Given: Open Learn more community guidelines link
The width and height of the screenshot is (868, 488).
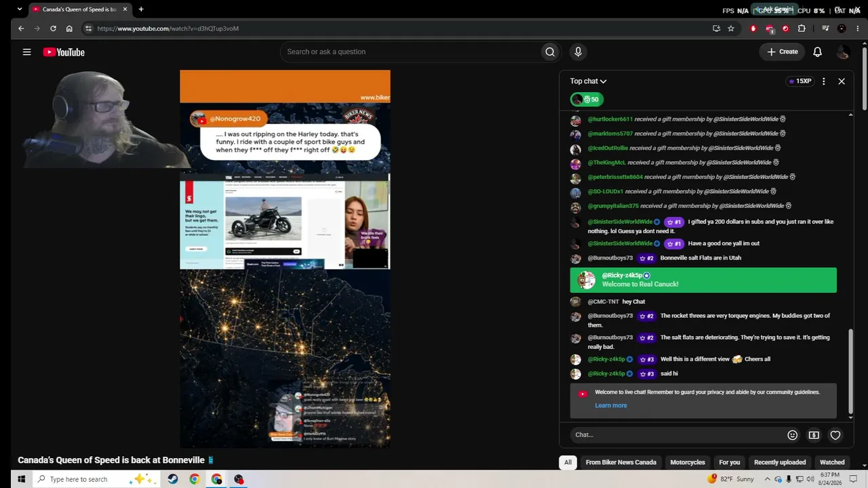Looking at the screenshot, I should pyautogui.click(x=611, y=405).
